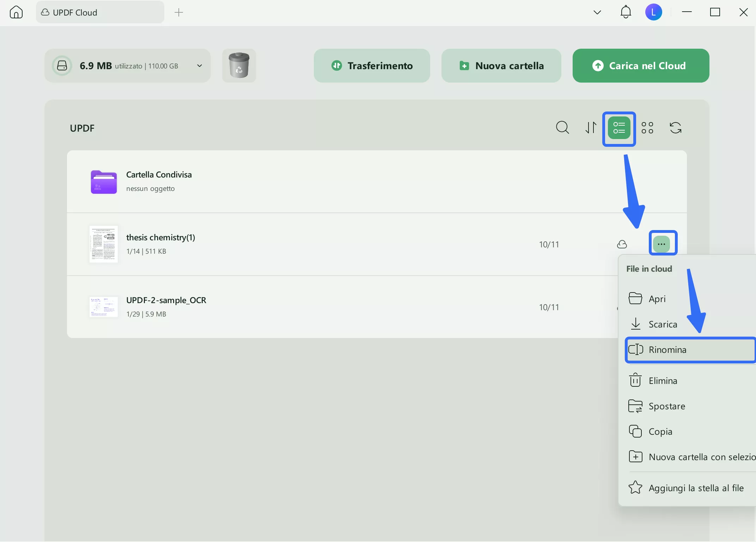This screenshot has height=542, width=756.
Task: Open the UPDF-2-sample_OCR thumbnail
Action: click(103, 307)
